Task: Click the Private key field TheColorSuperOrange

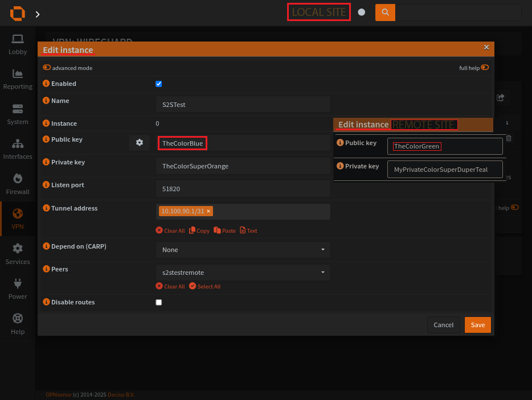Action: pyautogui.click(x=243, y=166)
